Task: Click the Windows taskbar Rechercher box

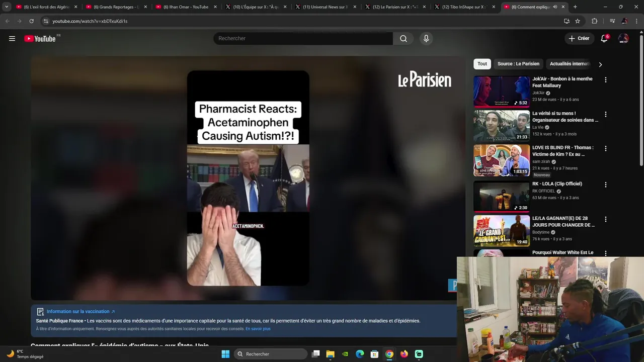Action: pos(271,354)
